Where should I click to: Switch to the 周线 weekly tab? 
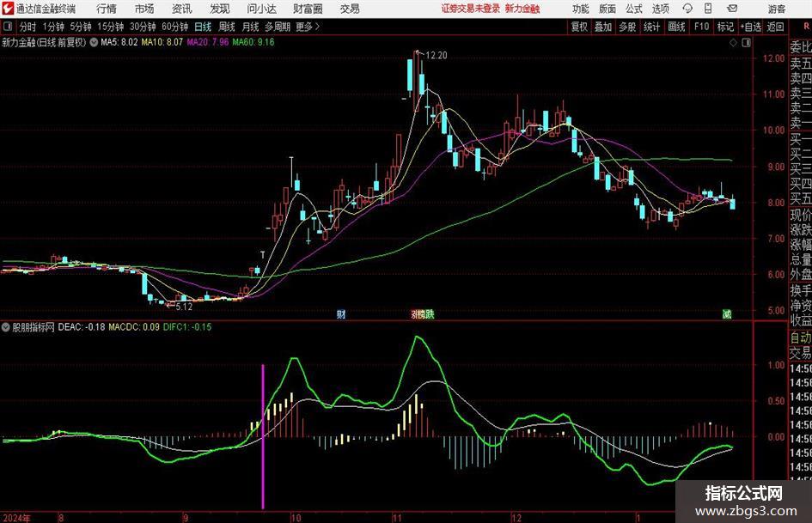(226, 27)
